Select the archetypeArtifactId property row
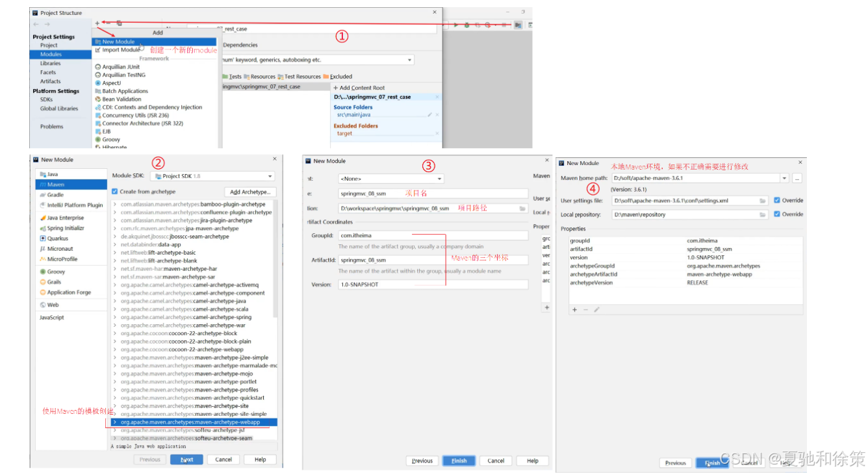The width and height of the screenshot is (868, 473). click(685, 274)
